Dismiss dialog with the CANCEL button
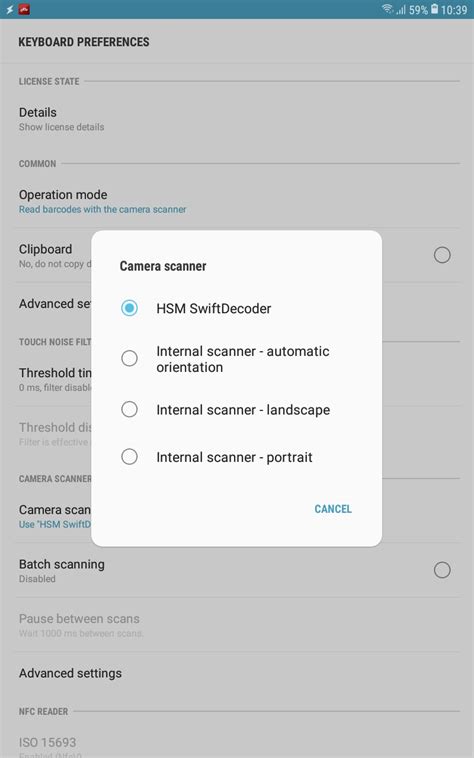Viewport: 474px width, 758px height. (333, 509)
